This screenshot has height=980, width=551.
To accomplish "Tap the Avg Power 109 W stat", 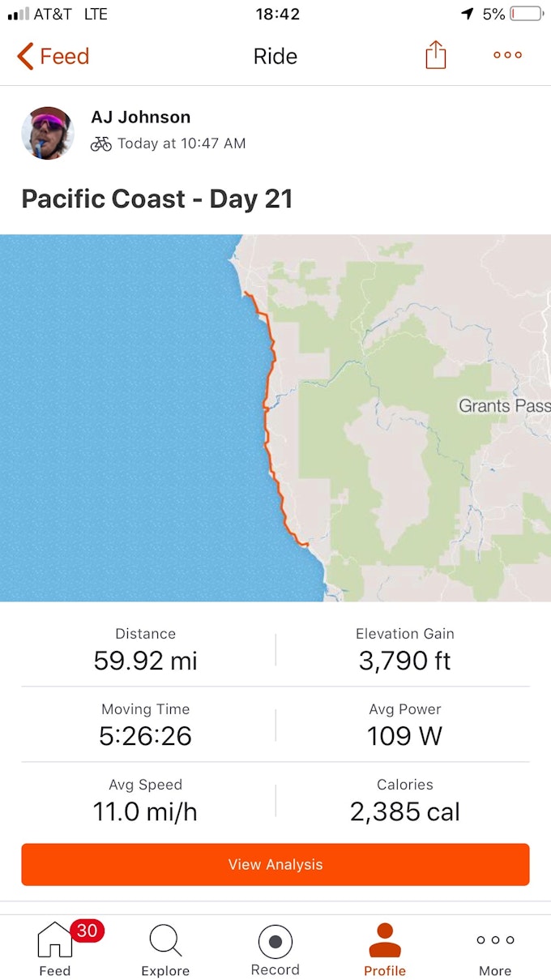I will (404, 725).
